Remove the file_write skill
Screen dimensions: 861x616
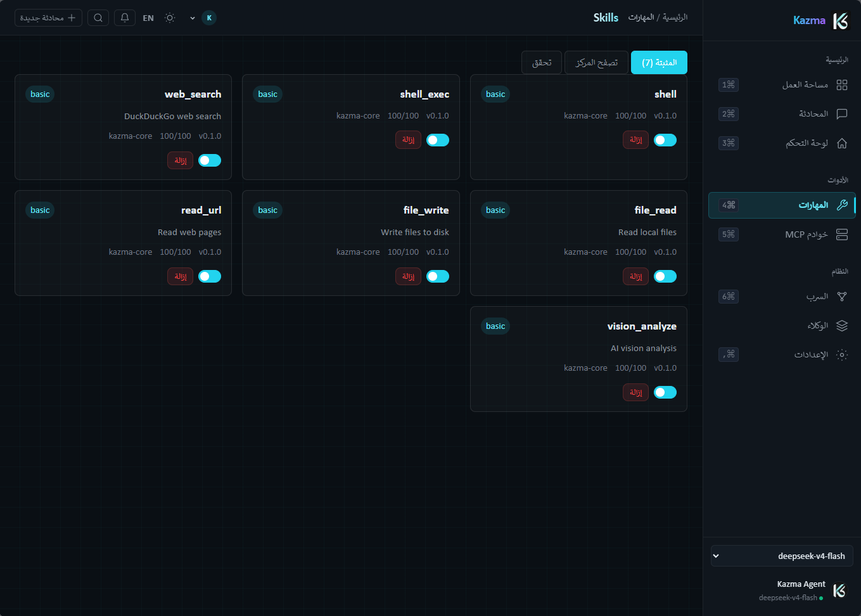pyautogui.click(x=409, y=276)
